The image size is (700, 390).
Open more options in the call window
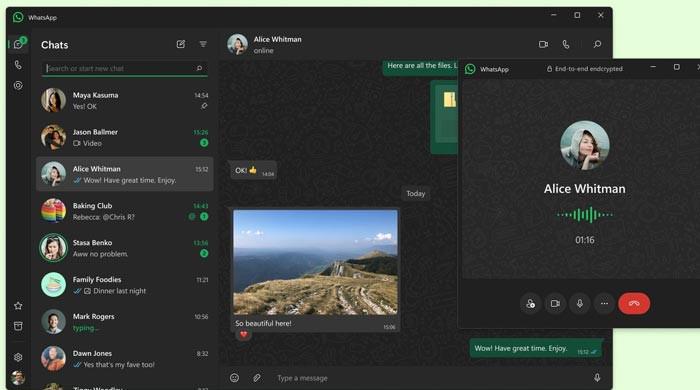[x=604, y=303]
